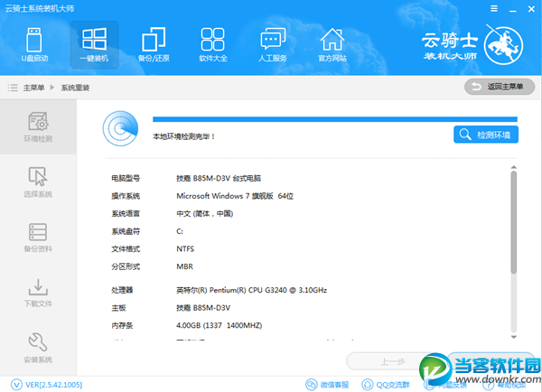Open the hamburger menu in title bar
Screen dimensions: 542x392
tap(494, 9)
